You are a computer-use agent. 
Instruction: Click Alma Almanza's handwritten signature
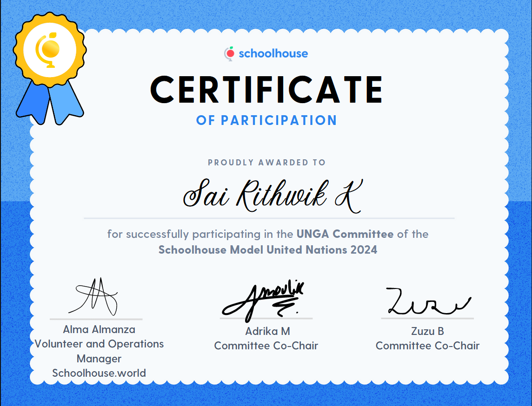[x=93, y=297]
